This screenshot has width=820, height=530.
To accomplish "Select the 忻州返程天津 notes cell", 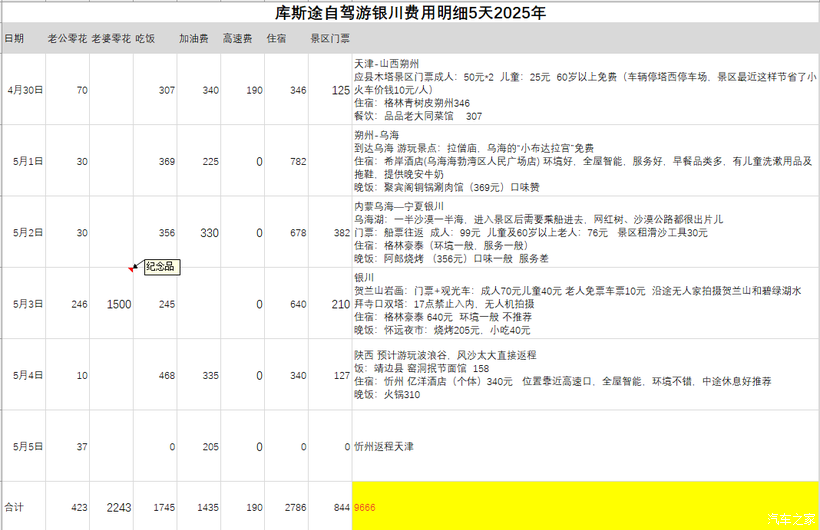I will pyautogui.click(x=586, y=446).
